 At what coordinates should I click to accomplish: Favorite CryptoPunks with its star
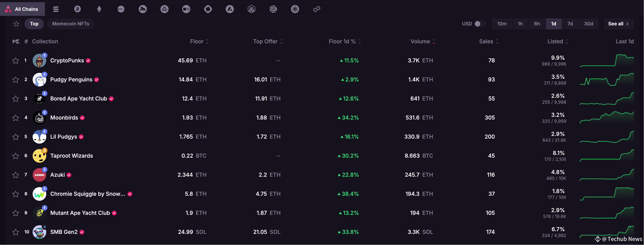(x=15, y=61)
